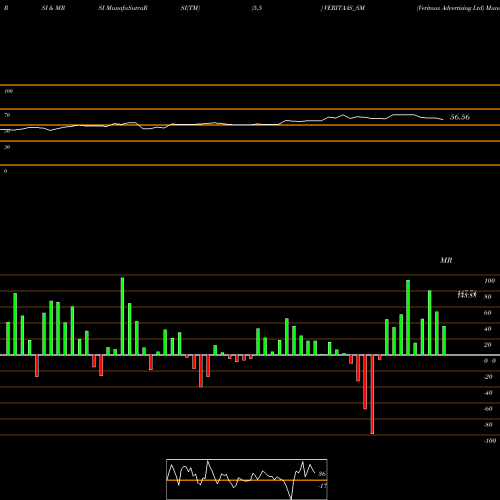
Task: Click the MR axis label 100 on the right
Action: click(489, 281)
